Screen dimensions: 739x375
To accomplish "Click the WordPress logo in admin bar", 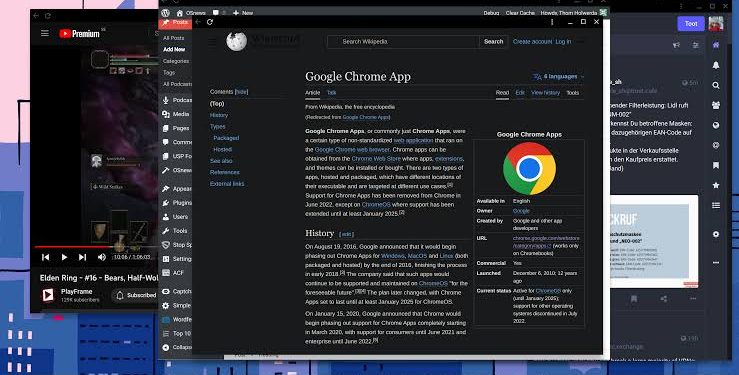I will 165,13.
